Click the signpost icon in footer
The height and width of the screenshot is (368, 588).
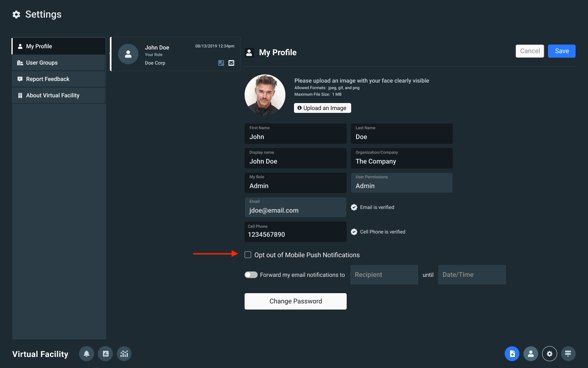(x=568, y=354)
